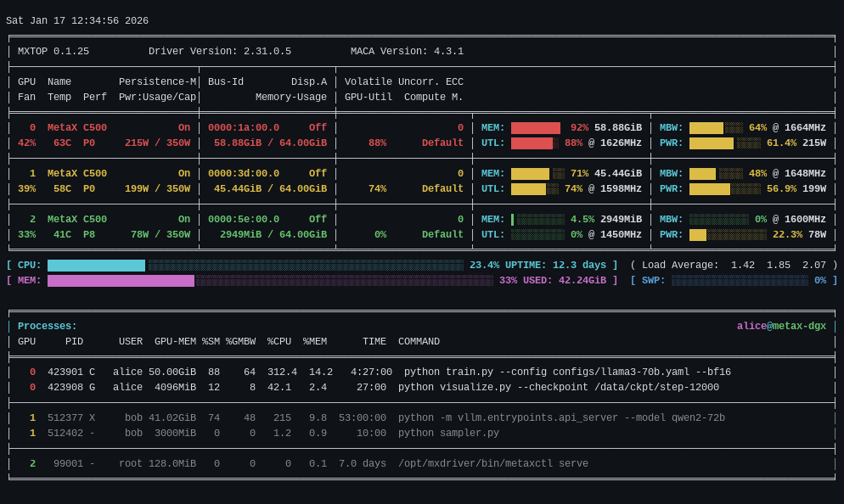Click GPU 0 MBW bar at 64%
Screen dimensions: 844x504
point(716,127)
